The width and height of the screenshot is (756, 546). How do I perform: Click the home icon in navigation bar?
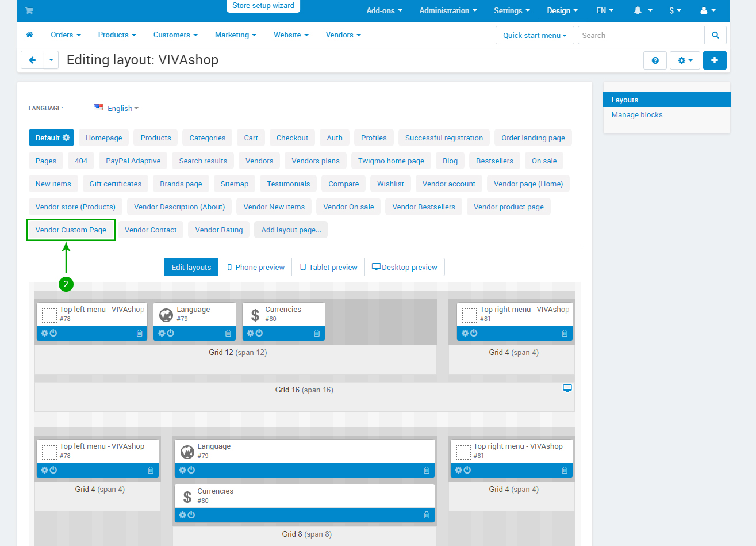(x=30, y=35)
